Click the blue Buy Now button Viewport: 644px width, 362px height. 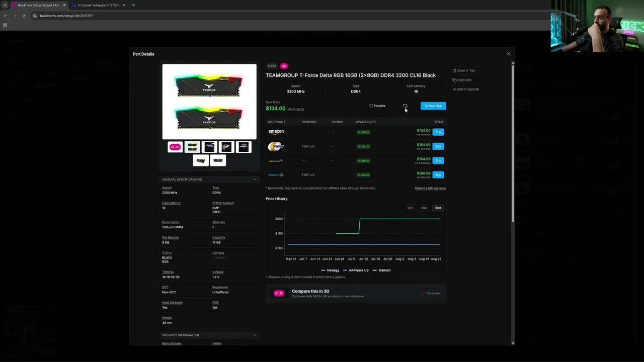tap(433, 106)
